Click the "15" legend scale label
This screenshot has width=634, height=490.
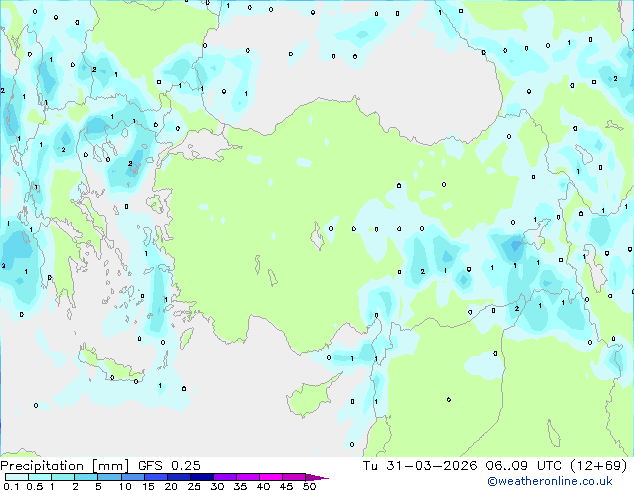(148, 486)
